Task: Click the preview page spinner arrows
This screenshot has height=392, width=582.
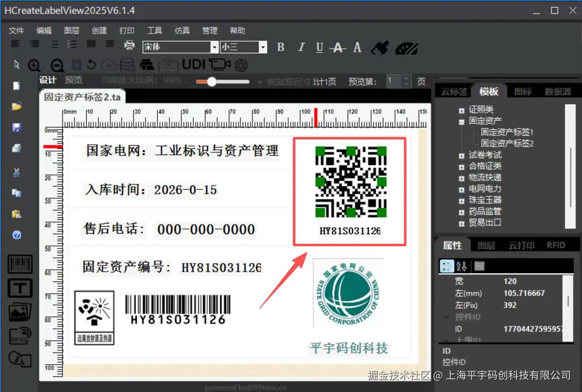Action: coord(406,81)
